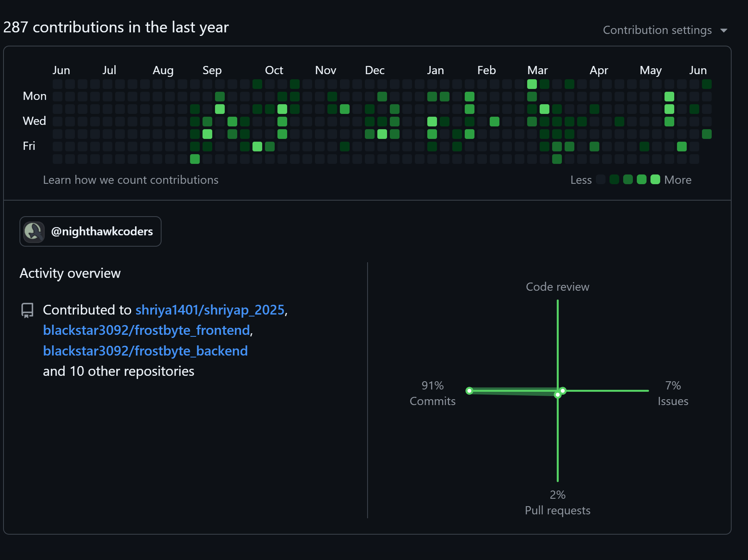Click the repository icon beside Contributed to
Screen dimensions: 748x560
click(27, 310)
